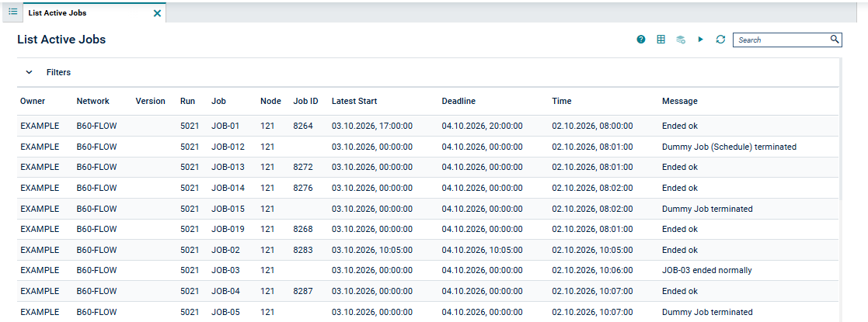Sort by Run column header

pyautogui.click(x=187, y=101)
